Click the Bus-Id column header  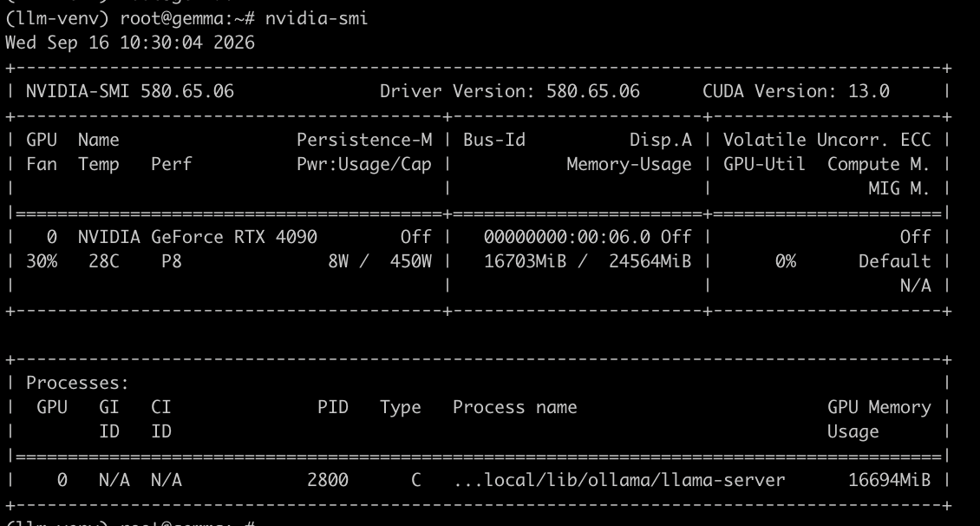coord(494,140)
